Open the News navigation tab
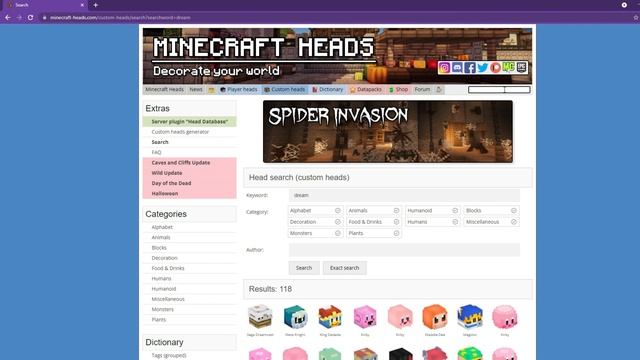Viewport: 640px width, 360px height. (196, 89)
